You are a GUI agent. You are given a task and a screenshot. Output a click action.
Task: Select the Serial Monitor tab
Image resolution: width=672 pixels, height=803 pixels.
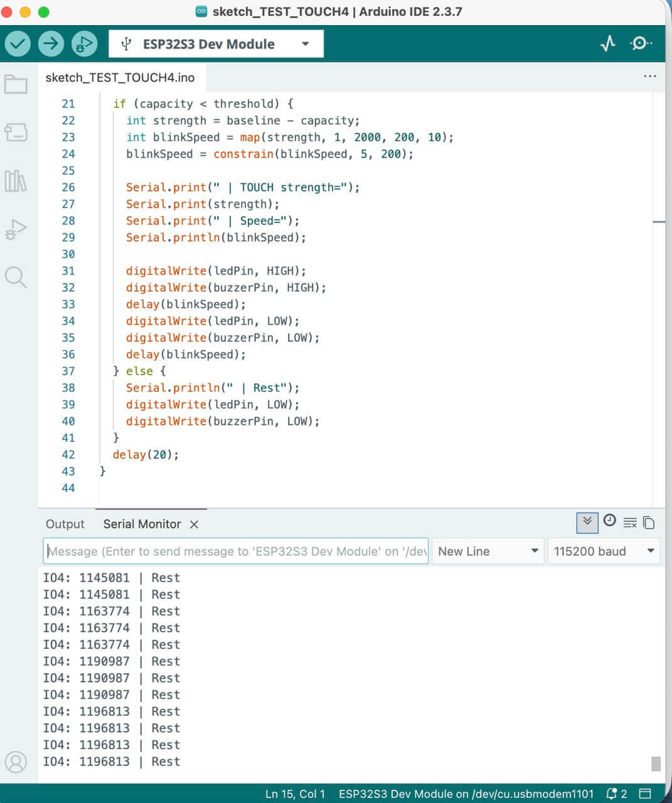tap(142, 524)
